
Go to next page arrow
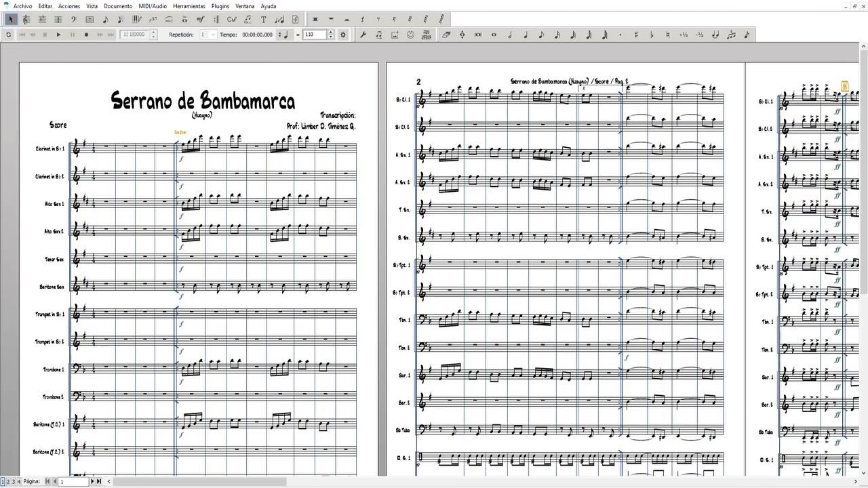94,481
